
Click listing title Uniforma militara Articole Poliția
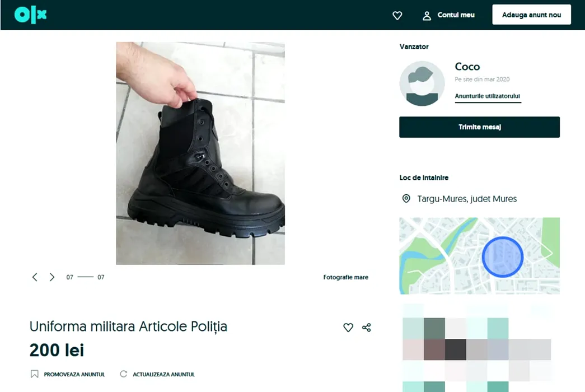point(128,326)
